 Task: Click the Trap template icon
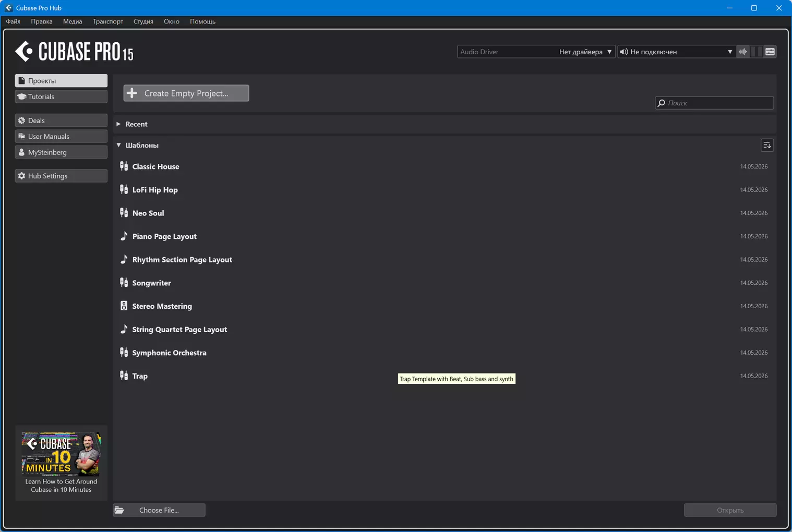tap(124, 376)
